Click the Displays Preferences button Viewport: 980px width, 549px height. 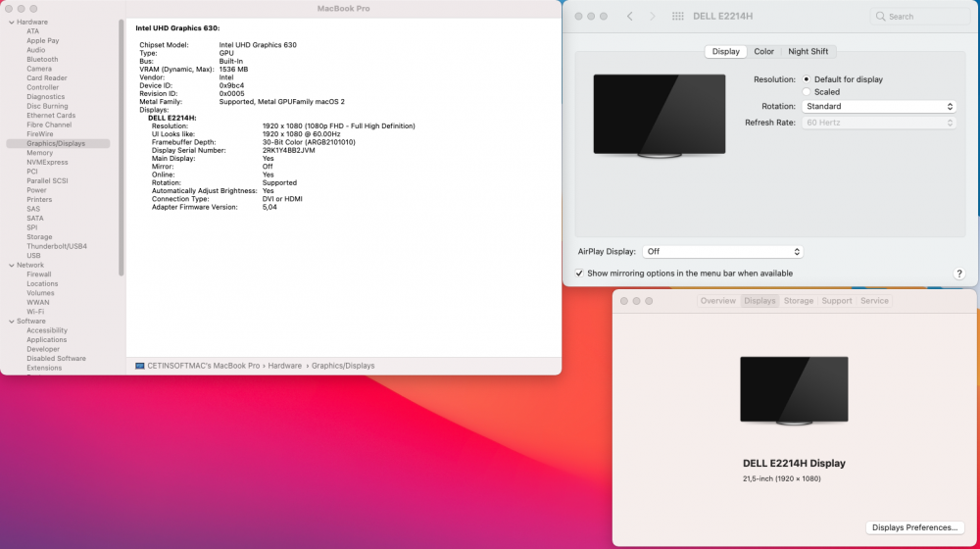tap(914, 527)
